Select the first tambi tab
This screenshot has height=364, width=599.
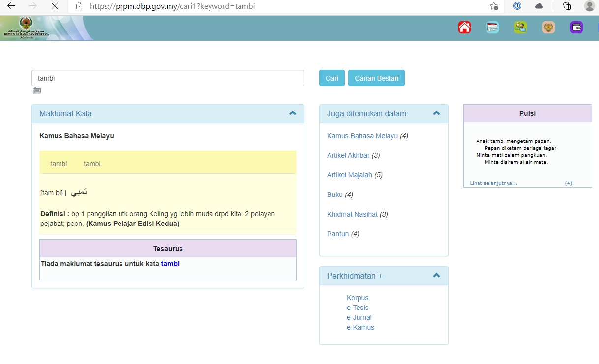59,164
